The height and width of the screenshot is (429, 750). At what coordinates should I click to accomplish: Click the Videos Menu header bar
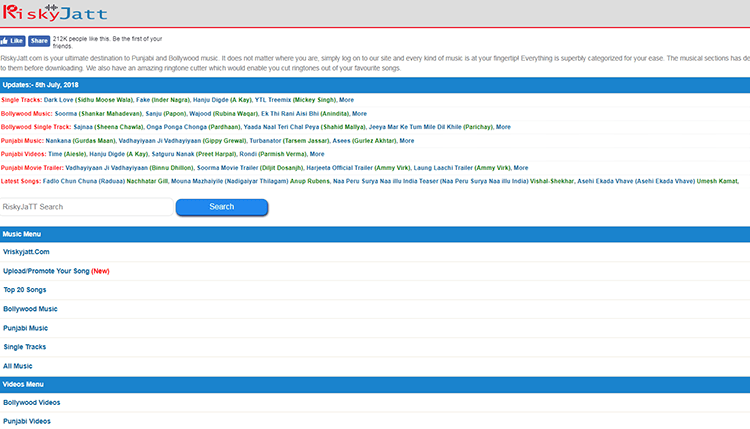(375, 385)
